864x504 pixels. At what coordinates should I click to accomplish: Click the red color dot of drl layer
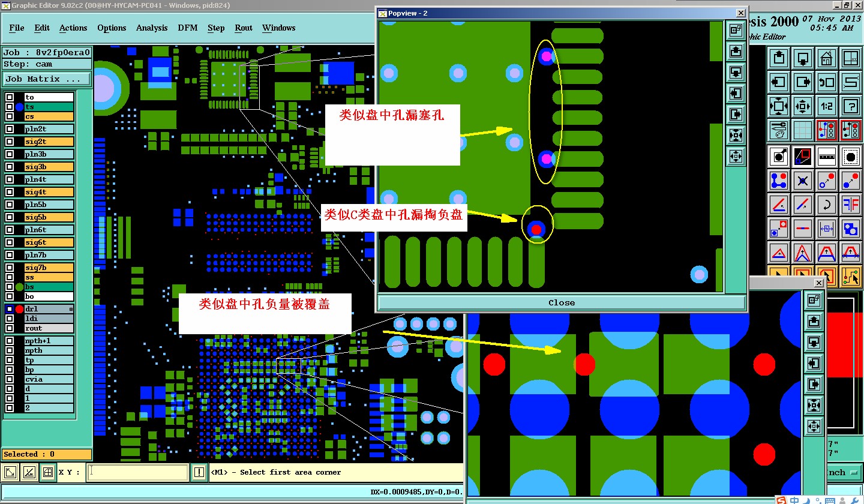click(x=19, y=309)
